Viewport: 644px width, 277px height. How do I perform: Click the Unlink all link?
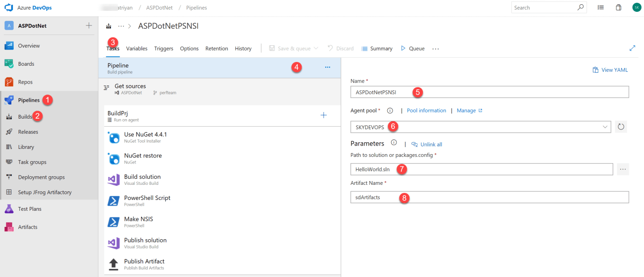click(430, 144)
